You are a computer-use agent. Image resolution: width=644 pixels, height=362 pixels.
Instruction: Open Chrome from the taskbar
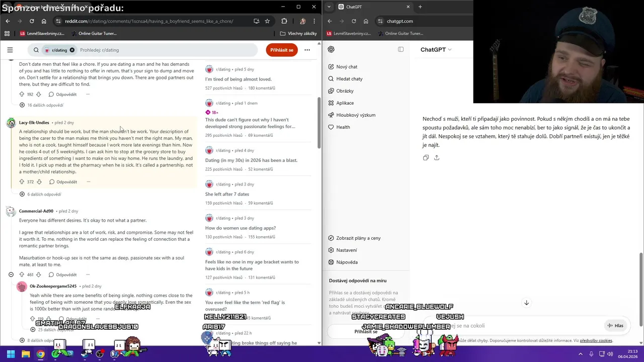(40, 354)
